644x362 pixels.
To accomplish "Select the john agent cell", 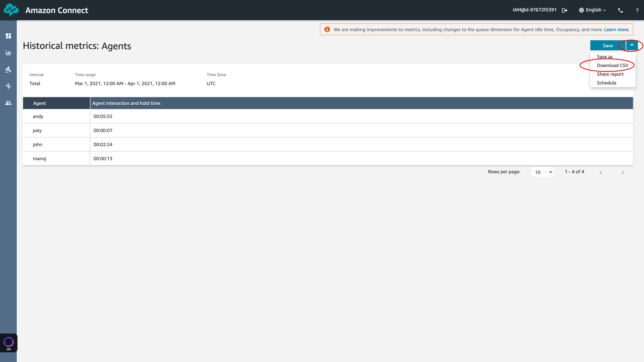I will tap(57, 144).
